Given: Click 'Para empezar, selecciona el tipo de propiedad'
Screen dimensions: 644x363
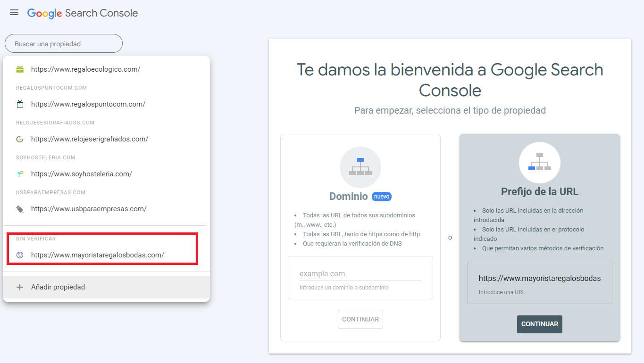Looking at the screenshot, I should pos(450,110).
